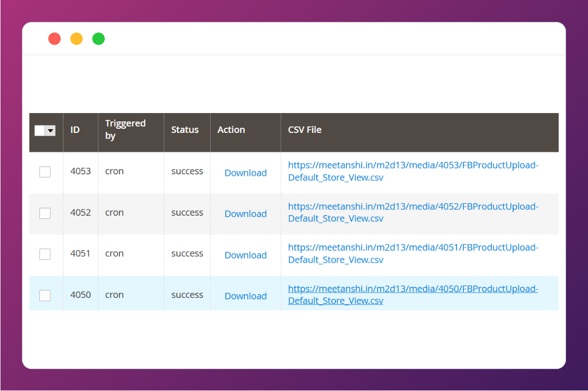This screenshot has width=588, height=391.
Task: Select the ID cell 4051
Action: click(x=80, y=253)
